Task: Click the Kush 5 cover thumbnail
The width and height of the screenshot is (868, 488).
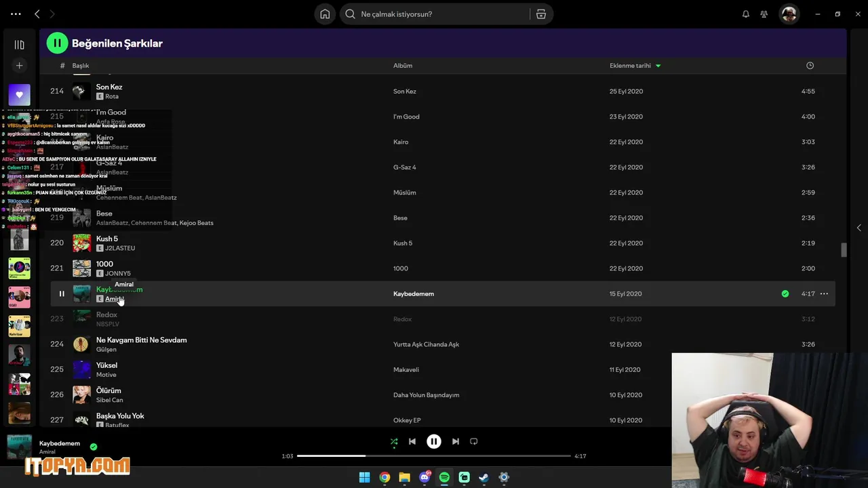Action: [x=81, y=243]
